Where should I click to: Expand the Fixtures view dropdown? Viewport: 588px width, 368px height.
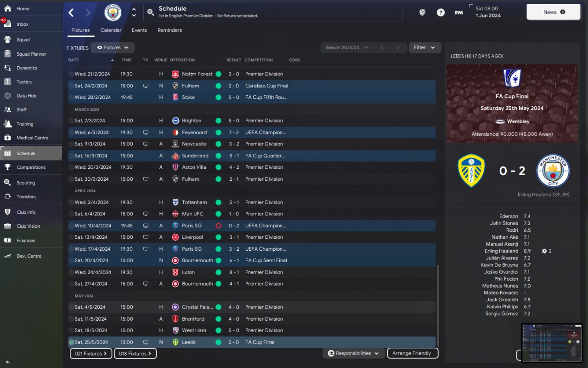(x=113, y=47)
